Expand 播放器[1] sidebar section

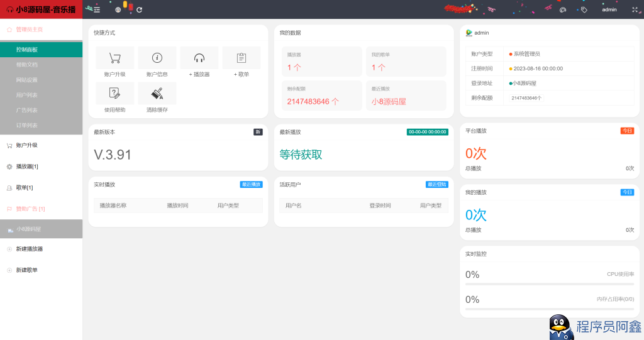(x=41, y=167)
